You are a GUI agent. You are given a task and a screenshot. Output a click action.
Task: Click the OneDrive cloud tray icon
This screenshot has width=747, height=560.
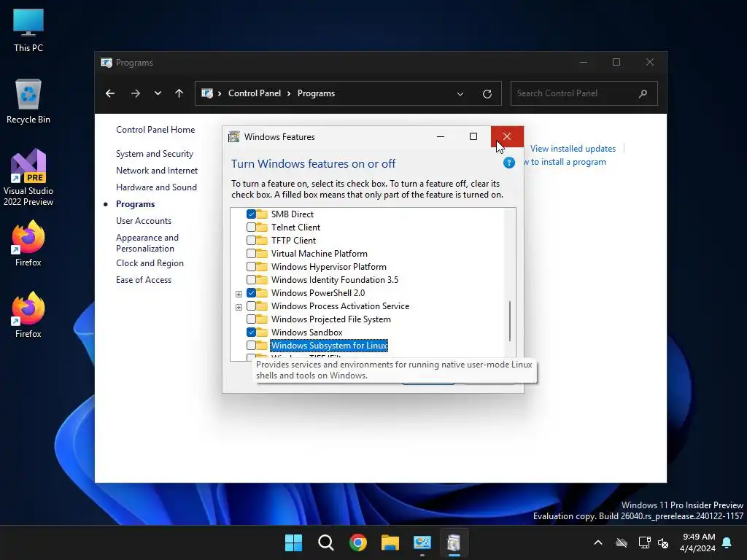coord(622,542)
